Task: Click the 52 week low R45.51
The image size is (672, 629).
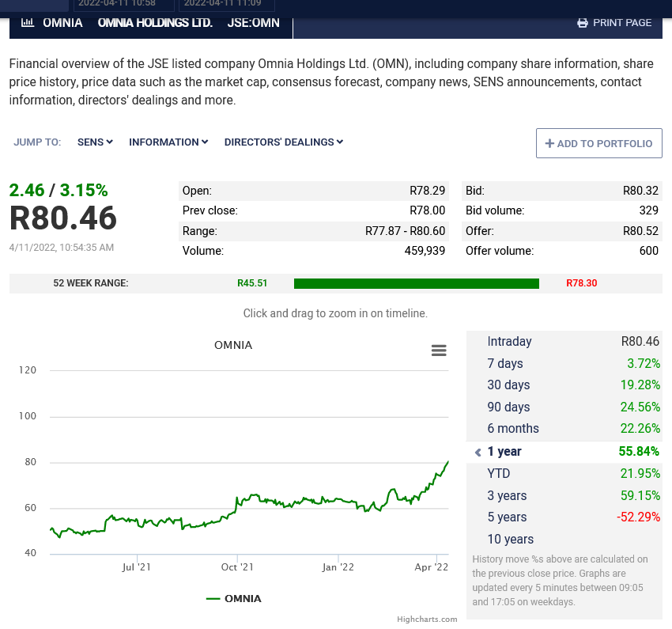Action: click(252, 283)
